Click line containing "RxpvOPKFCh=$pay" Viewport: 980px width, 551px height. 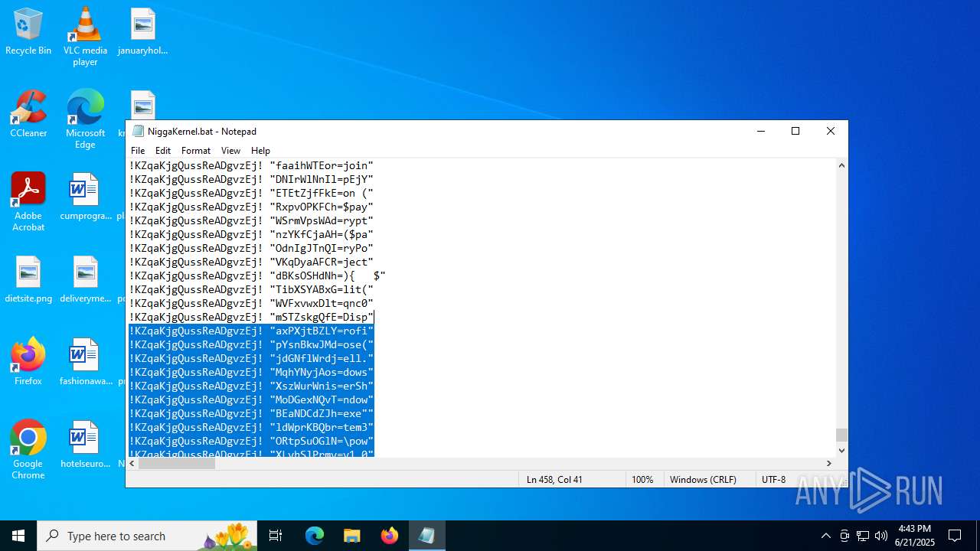[x=251, y=207]
